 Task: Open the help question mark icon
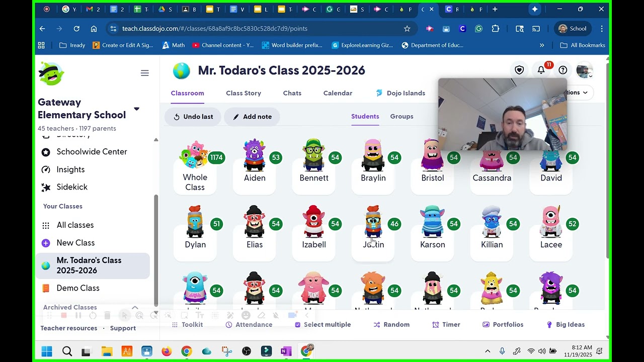pyautogui.click(x=563, y=70)
